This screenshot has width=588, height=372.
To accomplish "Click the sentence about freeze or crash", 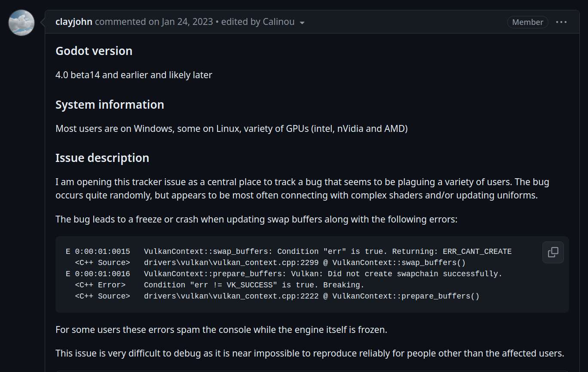I will [257, 220].
